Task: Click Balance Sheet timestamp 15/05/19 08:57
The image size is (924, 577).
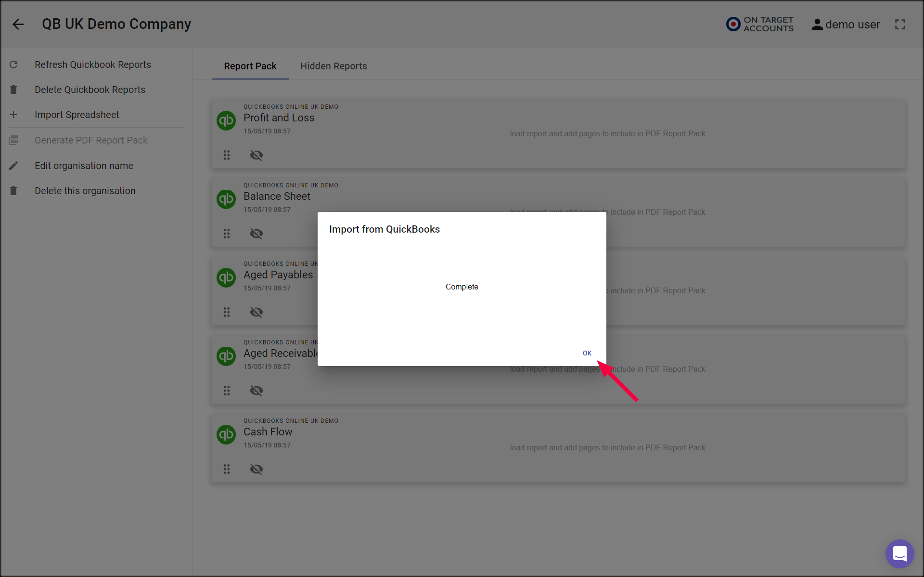Action: pyautogui.click(x=267, y=210)
